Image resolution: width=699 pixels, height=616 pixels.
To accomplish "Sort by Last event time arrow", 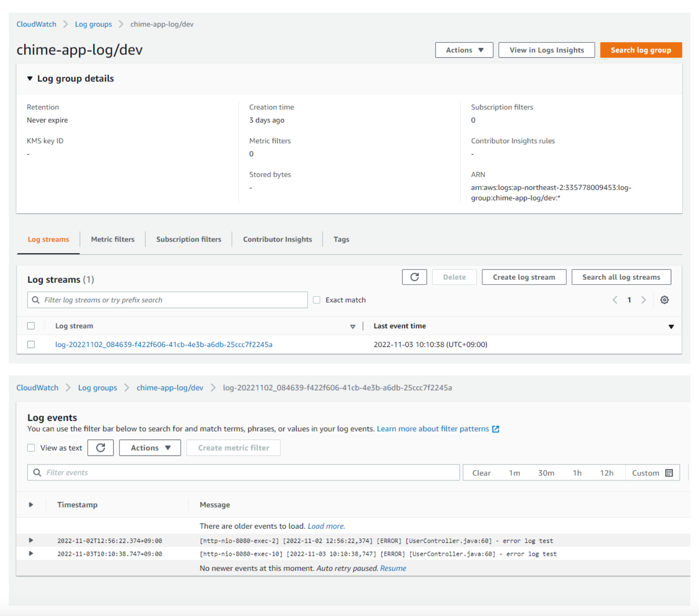I will click(x=671, y=326).
